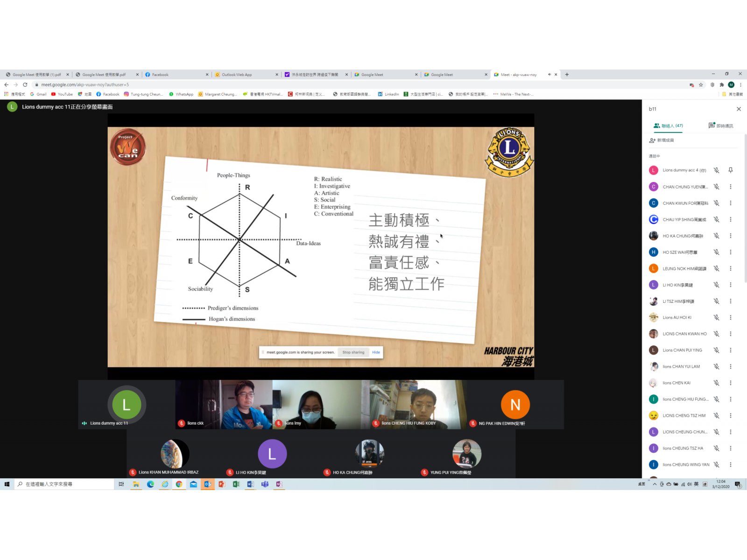
Task: Pin Lions dummy acc 4 to screen
Action: click(731, 170)
